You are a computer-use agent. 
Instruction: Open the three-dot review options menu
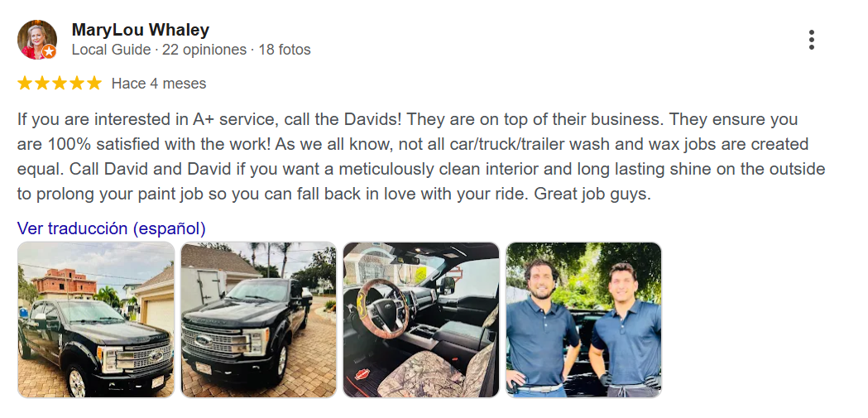(811, 40)
